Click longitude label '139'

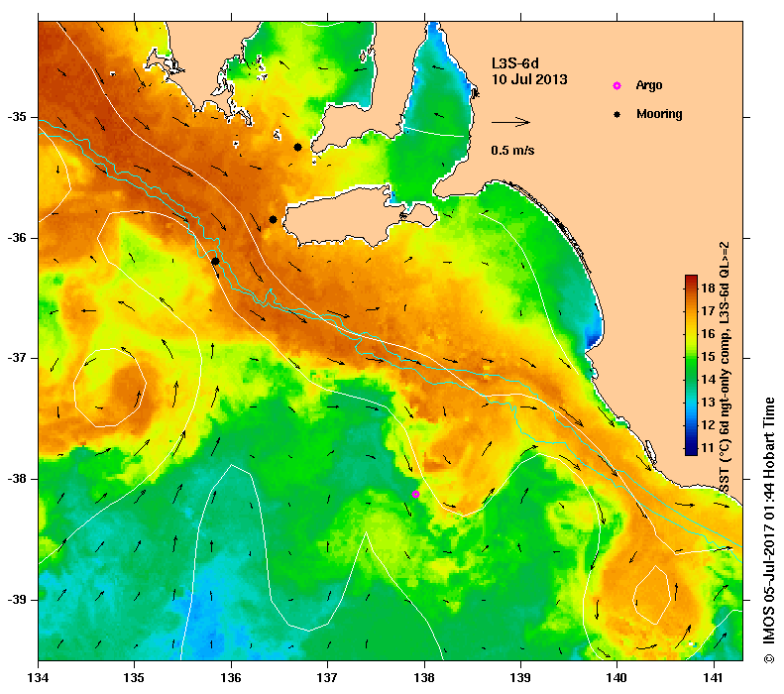pyautogui.click(x=521, y=678)
